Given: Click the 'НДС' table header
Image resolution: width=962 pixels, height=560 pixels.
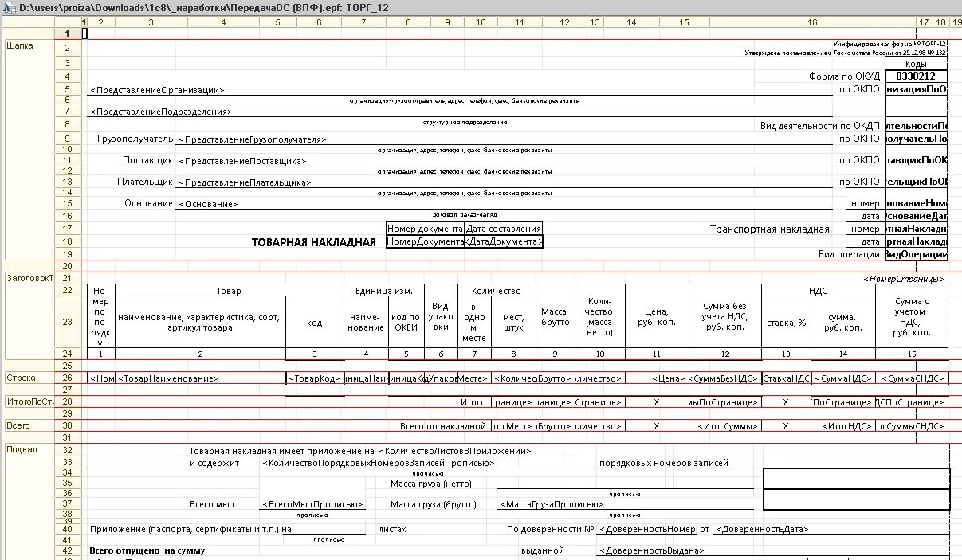Looking at the screenshot, I should (819, 291).
